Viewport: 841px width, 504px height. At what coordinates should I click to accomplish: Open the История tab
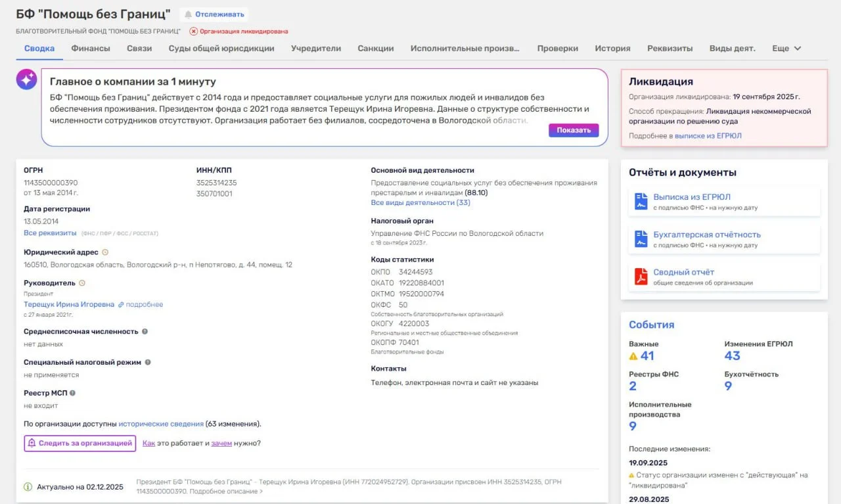[x=612, y=48]
